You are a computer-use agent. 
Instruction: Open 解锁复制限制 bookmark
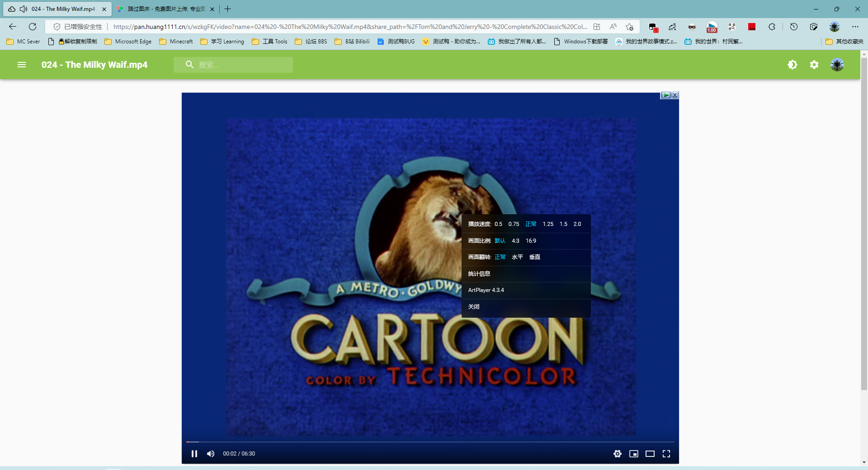73,42
